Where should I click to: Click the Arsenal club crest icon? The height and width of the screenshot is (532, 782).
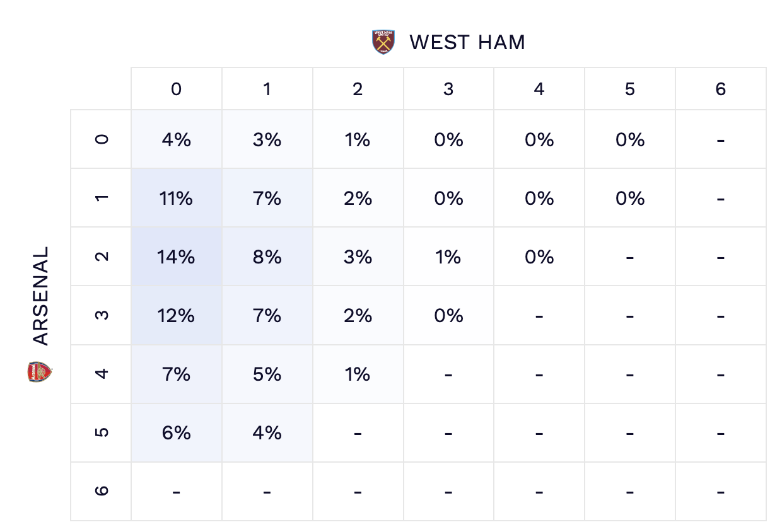pyautogui.click(x=40, y=371)
